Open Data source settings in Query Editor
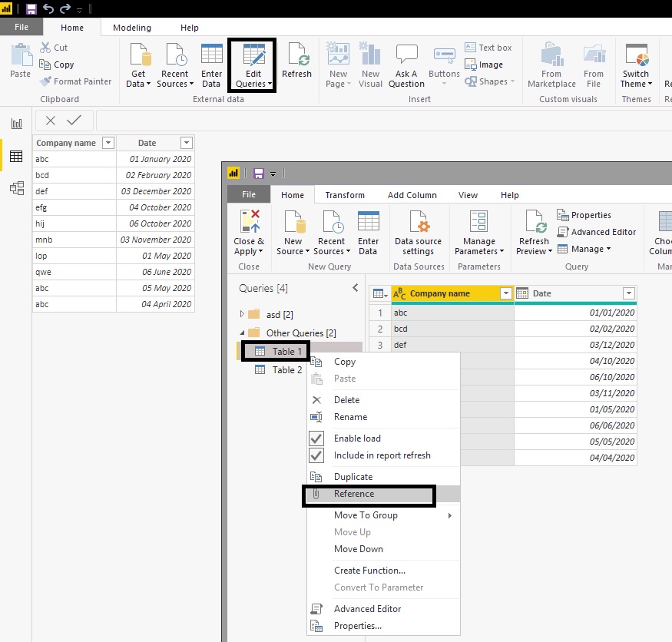Viewport: 672px width, 642px height. click(x=418, y=233)
